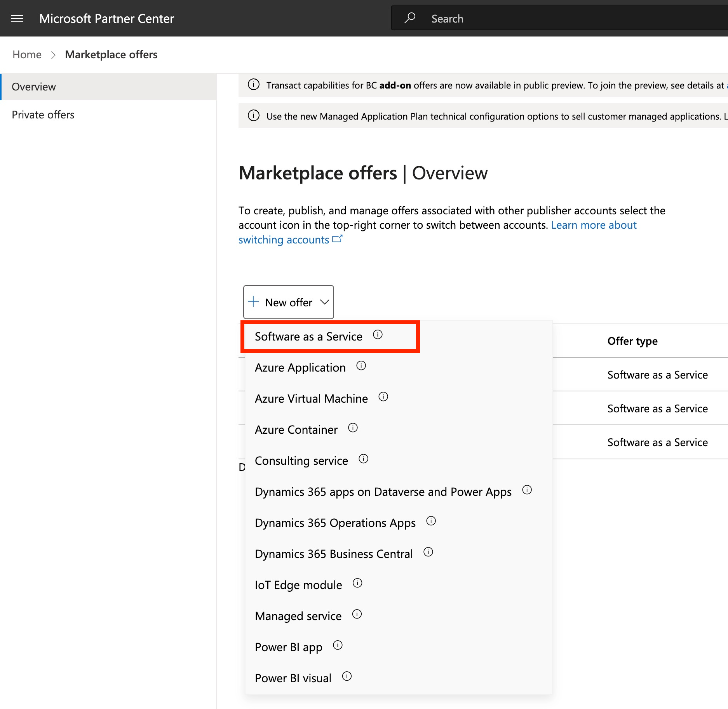Choose Power BI app offer type
Screen dimensions: 728x709
[x=288, y=647]
